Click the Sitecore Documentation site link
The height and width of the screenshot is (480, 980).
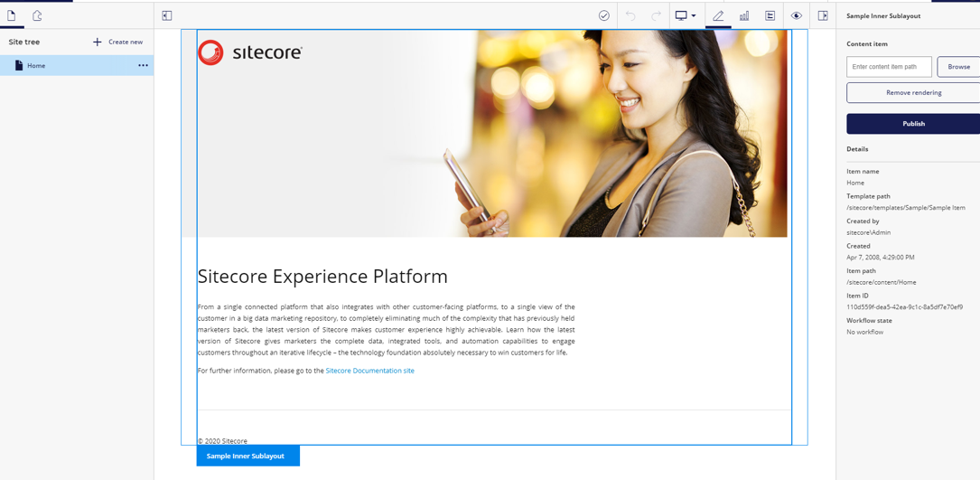370,371
